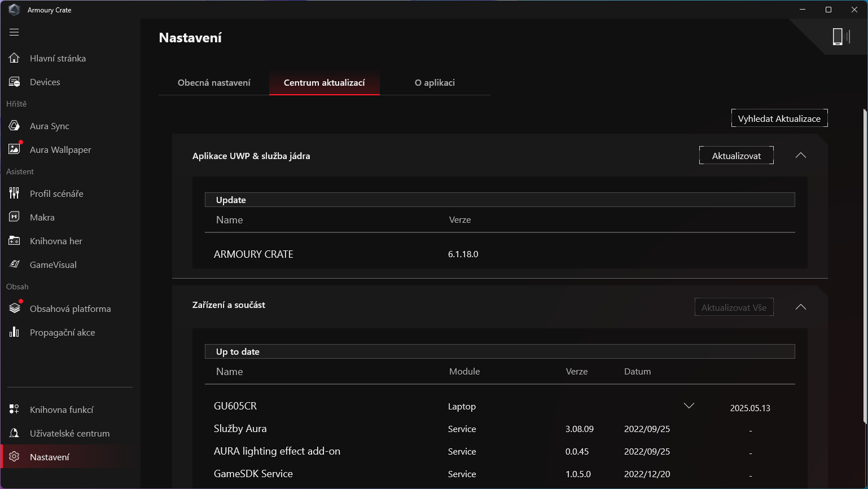
Task: Click the phone device icon top right
Action: (838, 37)
